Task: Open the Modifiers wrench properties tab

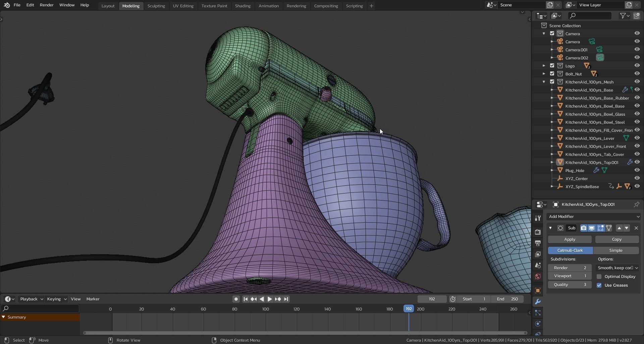Action: point(538,302)
